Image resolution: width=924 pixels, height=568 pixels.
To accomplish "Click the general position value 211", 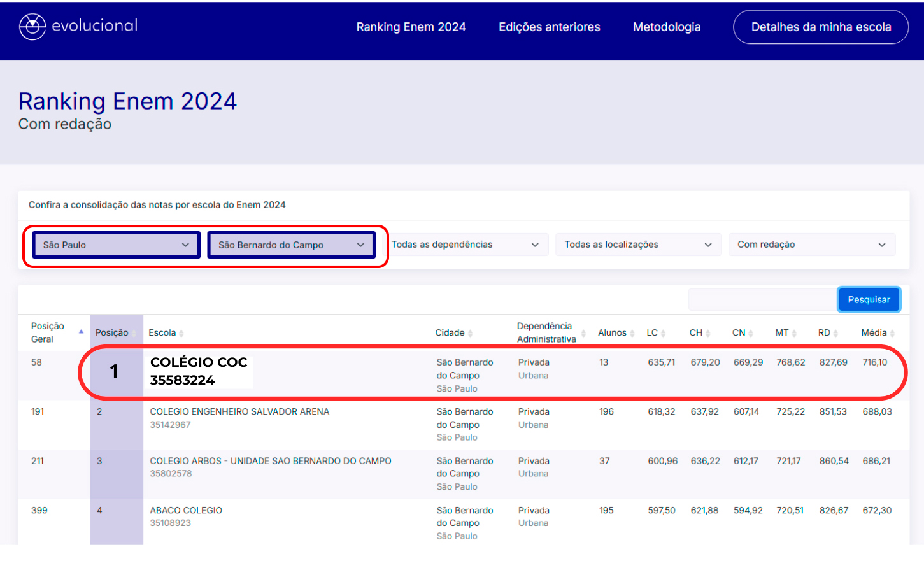I will 38,461.
